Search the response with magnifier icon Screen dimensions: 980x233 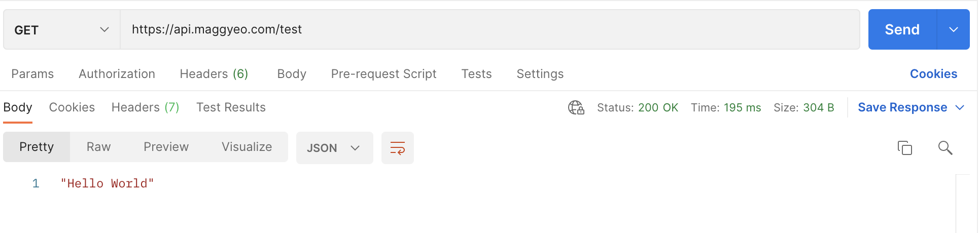point(945,148)
